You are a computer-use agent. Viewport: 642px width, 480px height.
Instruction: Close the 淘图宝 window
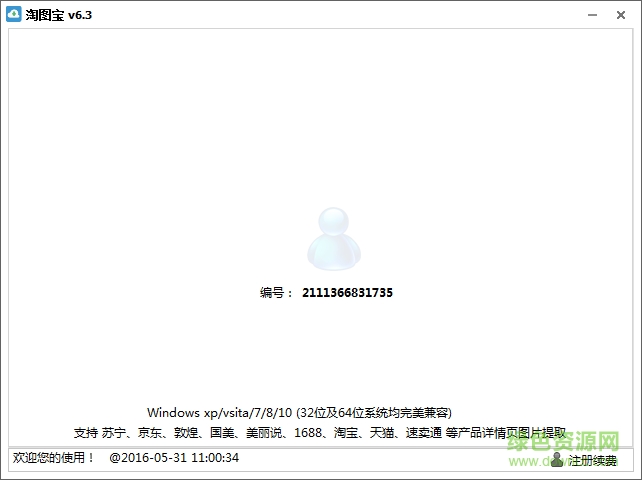pos(622,14)
